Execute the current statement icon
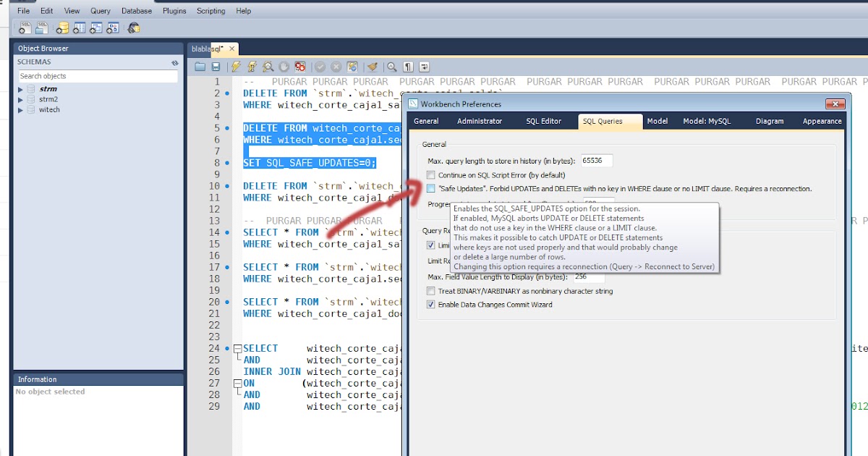 (252, 66)
